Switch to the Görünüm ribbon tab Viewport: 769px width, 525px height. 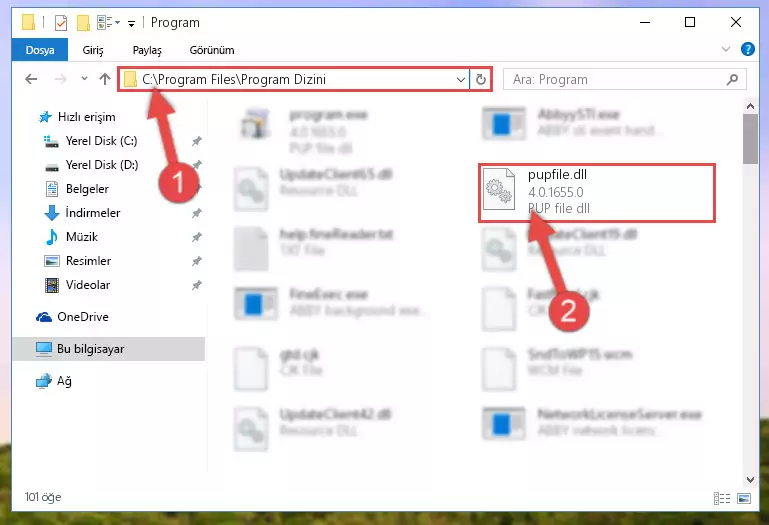pyautogui.click(x=212, y=50)
